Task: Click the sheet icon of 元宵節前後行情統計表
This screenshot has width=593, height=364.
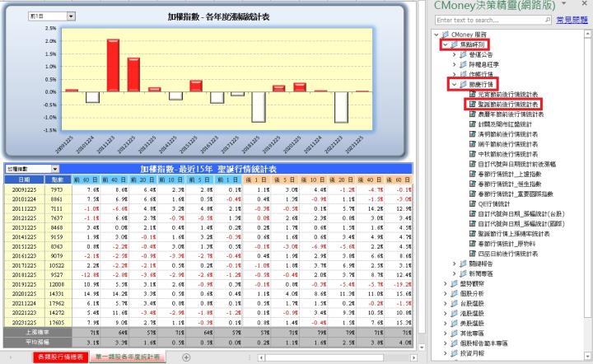Action: pyautogui.click(x=473, y=94)
